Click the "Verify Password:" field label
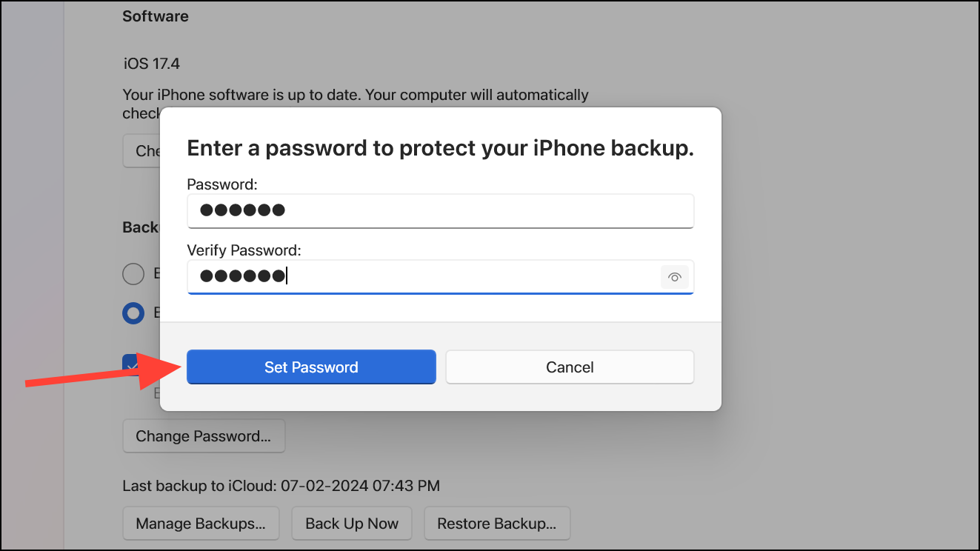This screenshot has width=980, height=551. tap(244, 250)
